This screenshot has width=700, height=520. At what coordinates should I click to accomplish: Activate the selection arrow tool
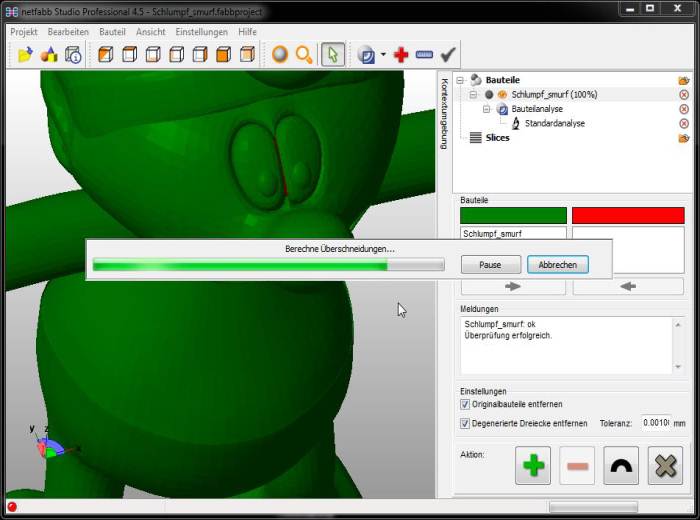(334, 55)
